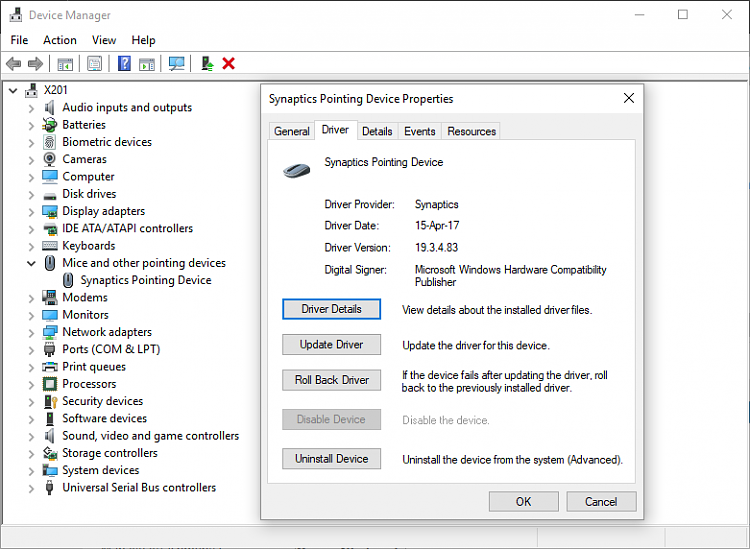The image size is (750, 549).
Task: Click the Audio inputs and outputs speaker icon
Action: (49, 108)
